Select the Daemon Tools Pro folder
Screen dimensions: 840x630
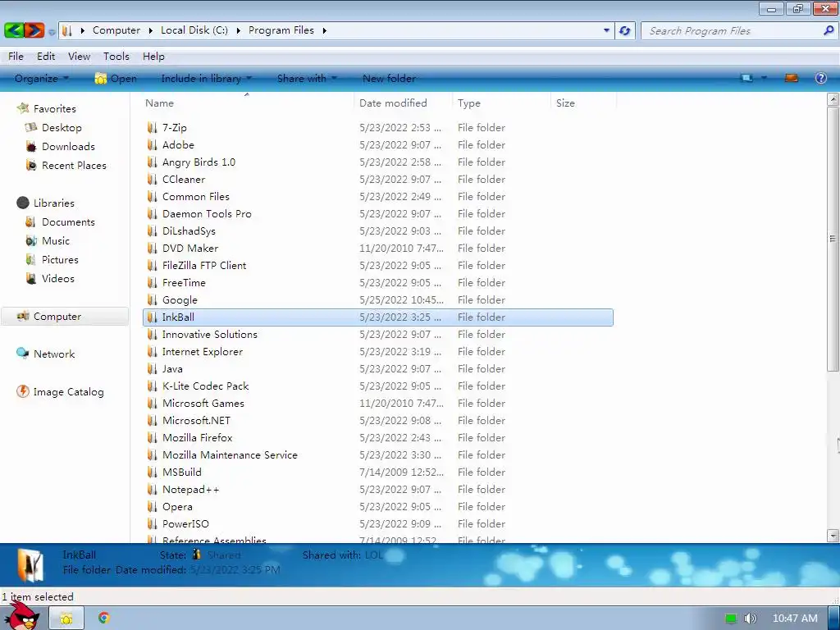pyautogui.click(x=377, y=214)
